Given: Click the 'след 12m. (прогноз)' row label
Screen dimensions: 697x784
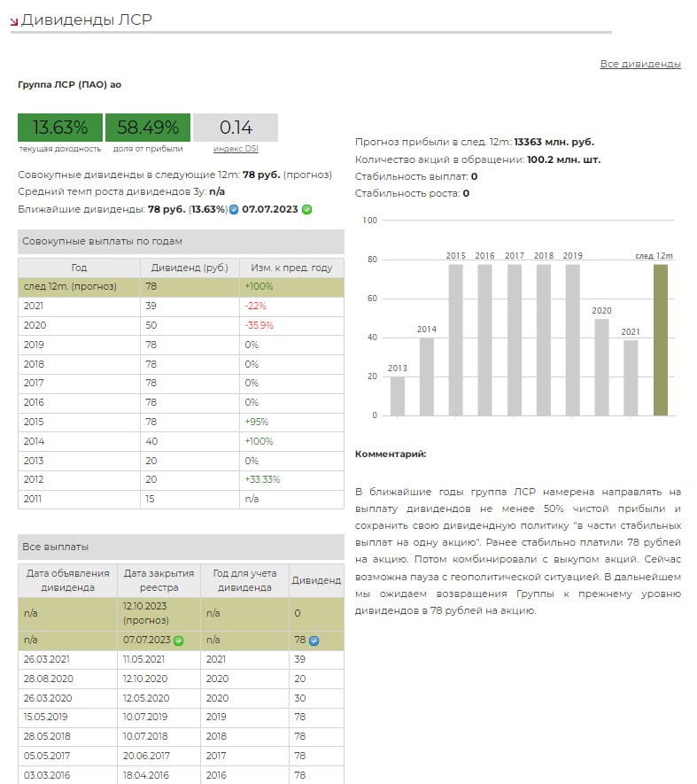Looking at the screenshot, I should point(70,286).
